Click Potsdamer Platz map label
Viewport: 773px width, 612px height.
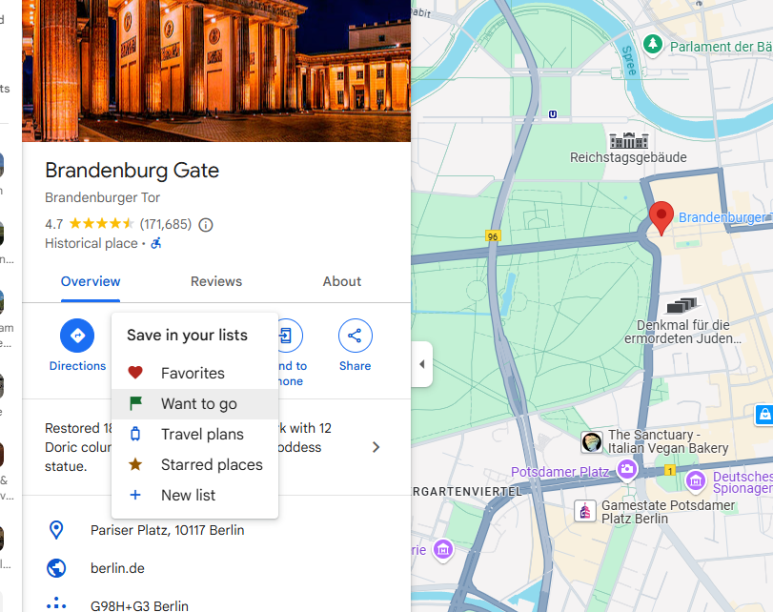coord(560,472)
